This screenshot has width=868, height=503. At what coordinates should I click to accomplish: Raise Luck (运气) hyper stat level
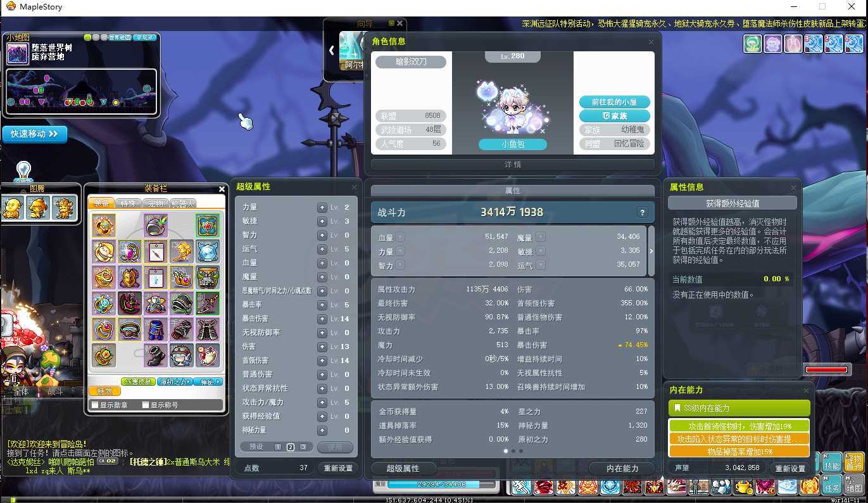(x=322, y=249)
